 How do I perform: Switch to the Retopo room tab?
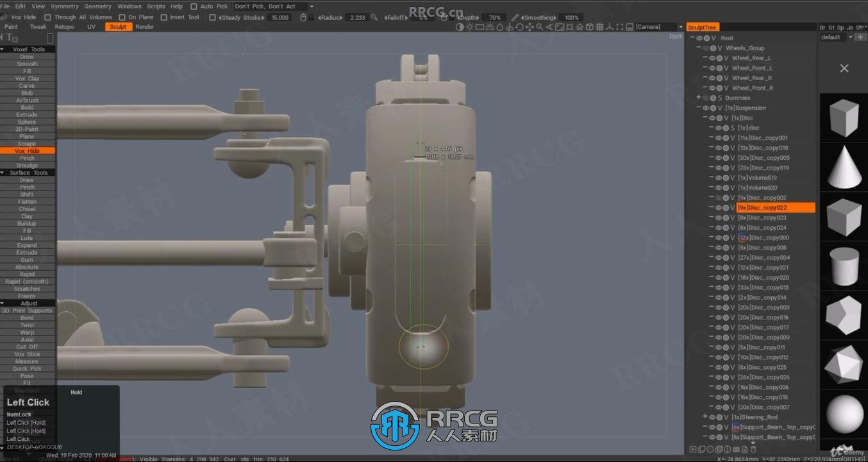pos(64,27)
